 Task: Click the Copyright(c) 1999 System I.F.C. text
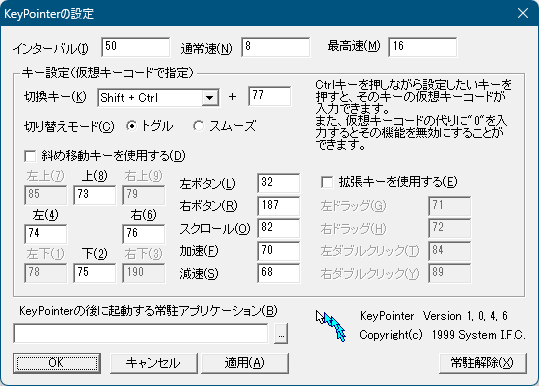point(442,335)
